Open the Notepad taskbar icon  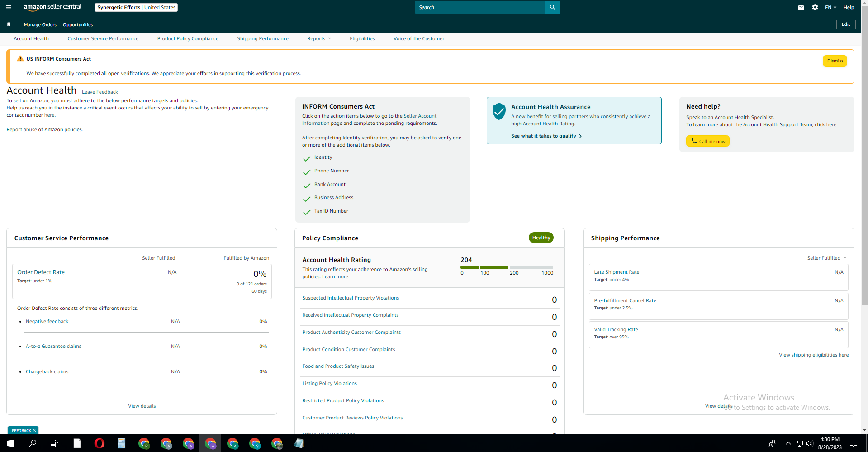coord(299,443)
